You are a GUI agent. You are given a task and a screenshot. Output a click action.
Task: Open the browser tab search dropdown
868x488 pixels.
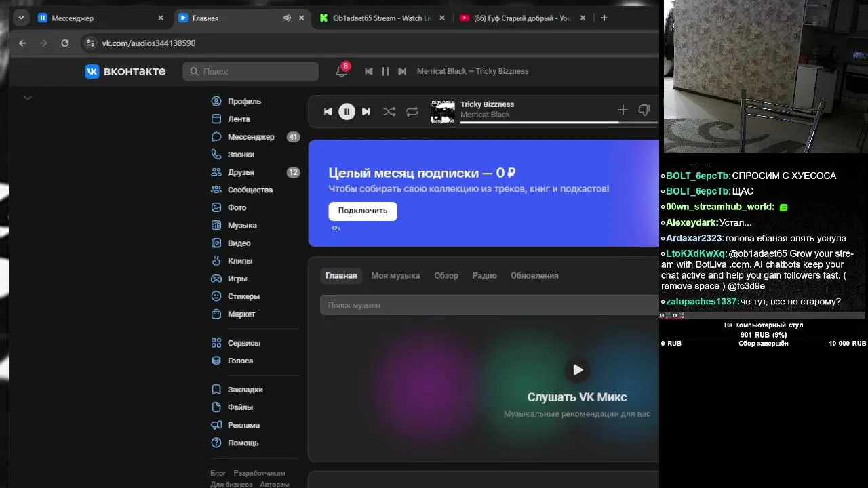21,18
